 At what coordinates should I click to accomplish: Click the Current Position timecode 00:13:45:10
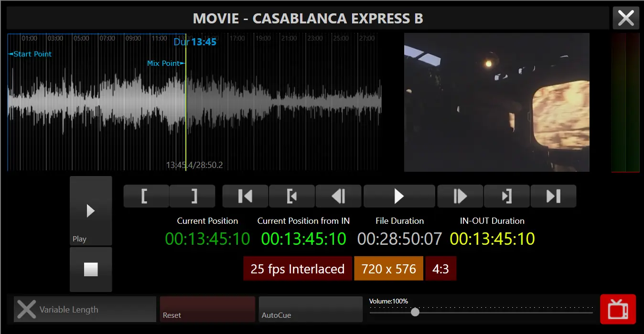tap(207, 239)
